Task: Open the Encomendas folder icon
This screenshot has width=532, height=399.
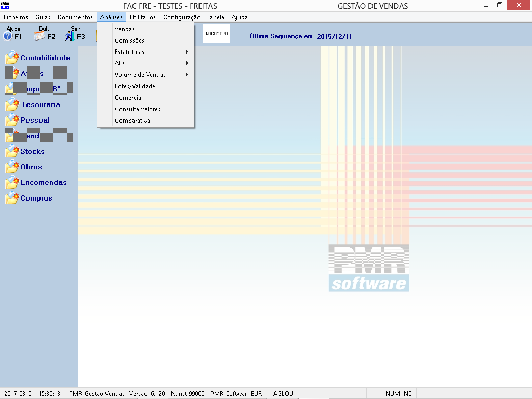Action: 12,182
